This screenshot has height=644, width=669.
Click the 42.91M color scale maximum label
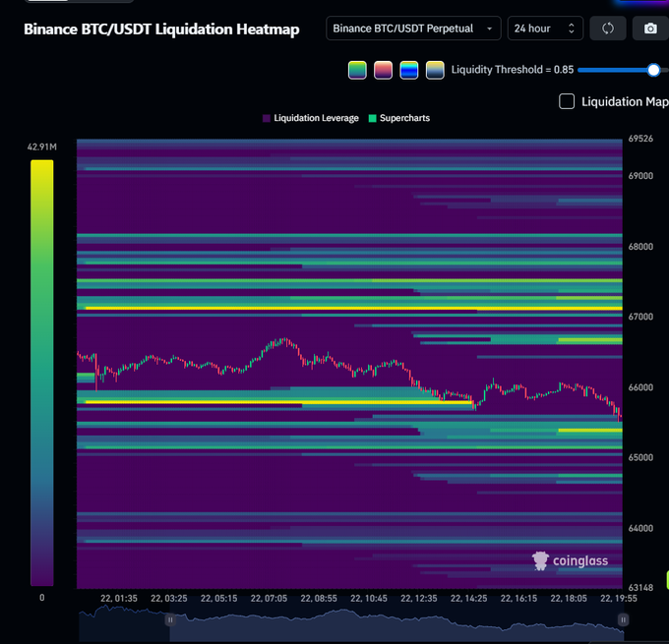click(x=41, y=147)
